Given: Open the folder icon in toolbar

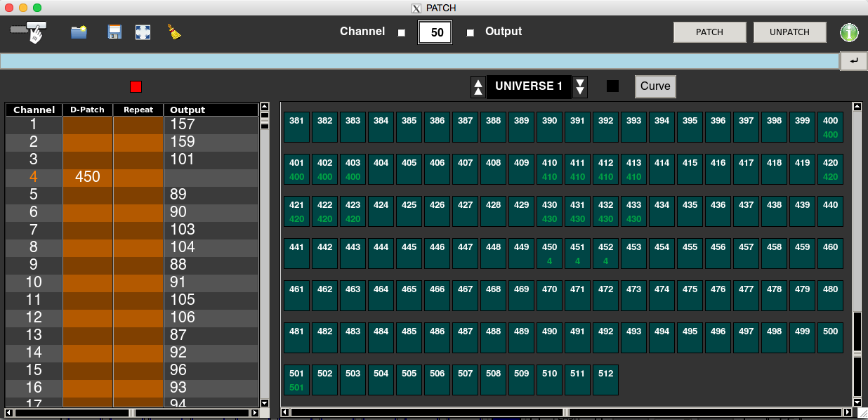Looking at the screenshot, I should (x=79, y=32).
